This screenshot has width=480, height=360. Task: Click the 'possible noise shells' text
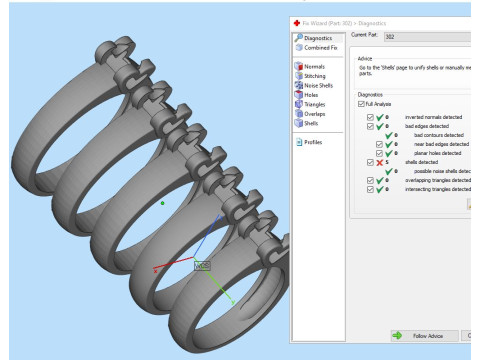pos(442,171)
